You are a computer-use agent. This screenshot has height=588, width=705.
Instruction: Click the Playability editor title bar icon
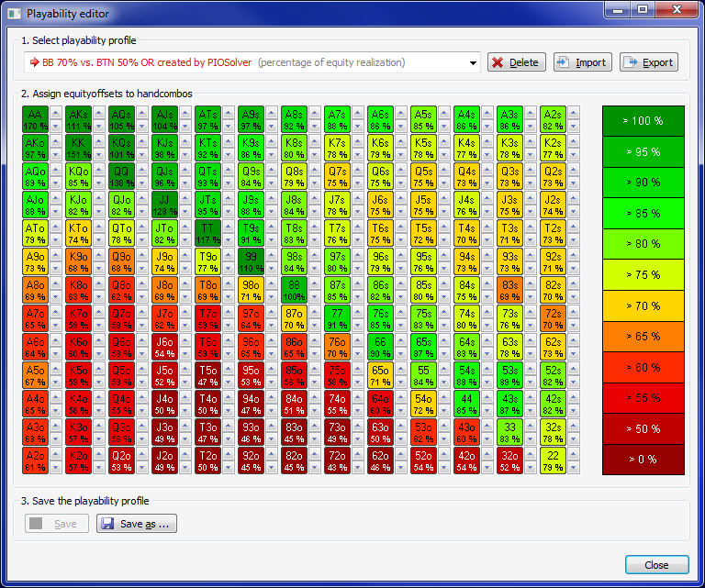(x=15, y=14)
